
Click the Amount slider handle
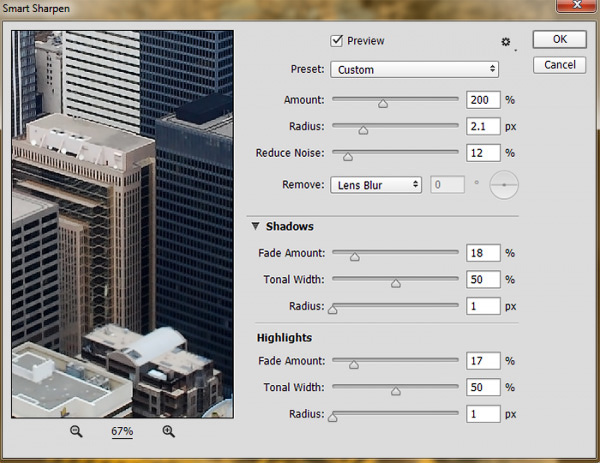(x=383, y=104)
